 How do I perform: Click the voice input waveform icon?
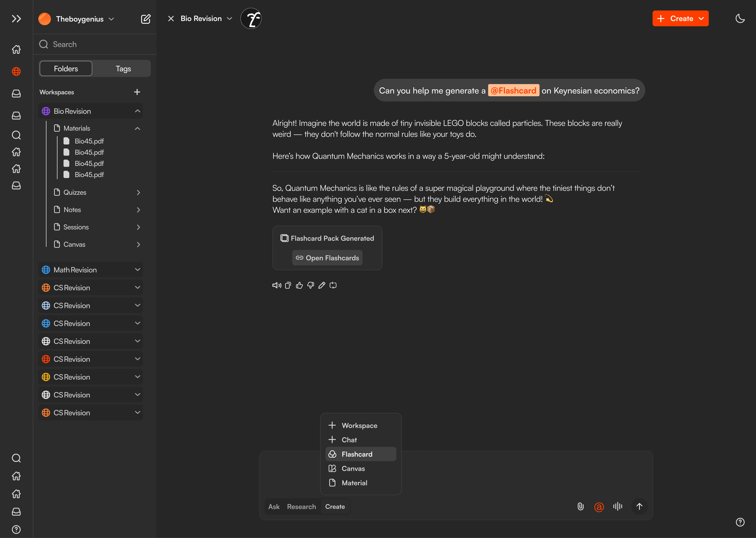[x=617, y=506]
